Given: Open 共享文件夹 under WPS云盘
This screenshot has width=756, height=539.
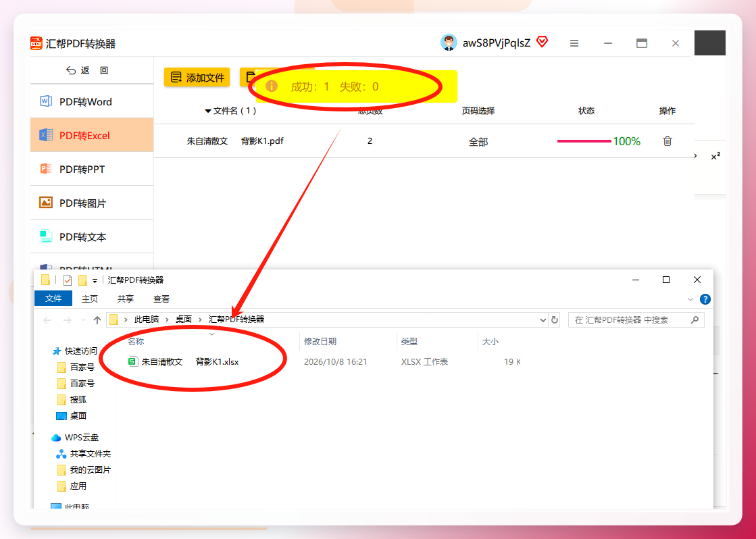Looking at the screenshot, I should click(84, 454).
